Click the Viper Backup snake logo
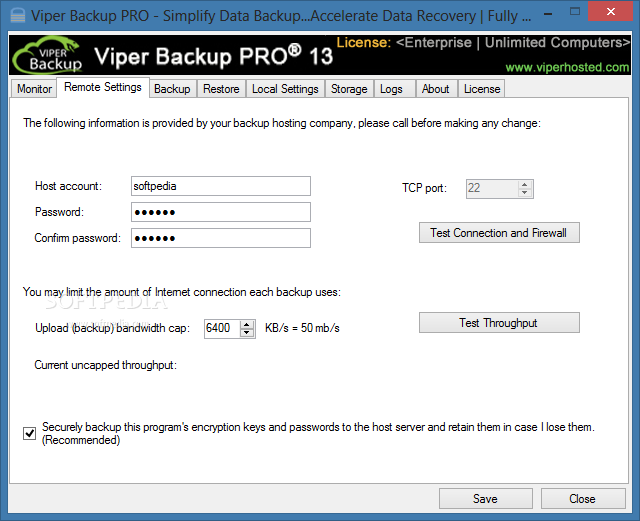Viewport: 640px width, 521px height. pyautogui.click(x=48, y=56)
